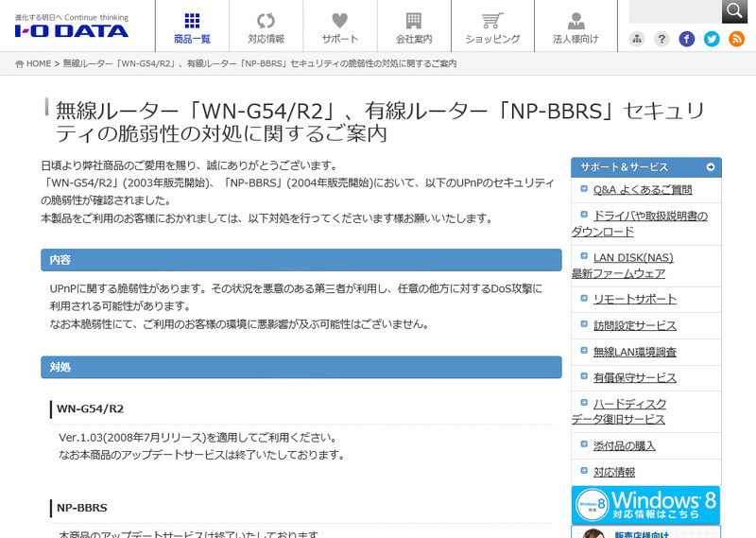Click the Windows 8 対応情報 banner

646,505
